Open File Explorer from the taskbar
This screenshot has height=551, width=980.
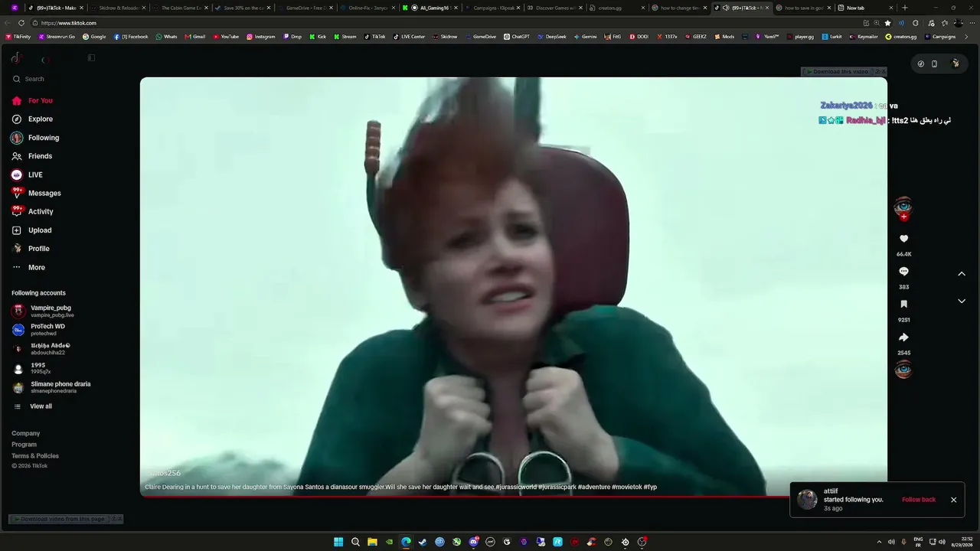click(x=372, y=542)
